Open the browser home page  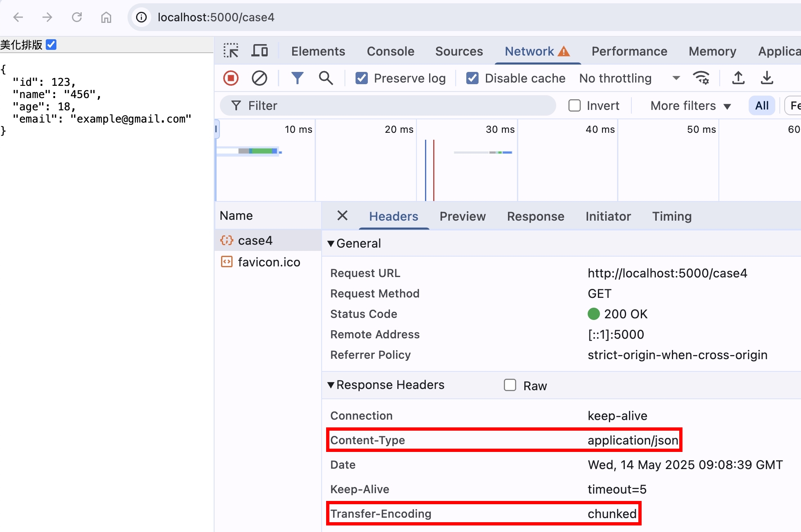(106, 17)
